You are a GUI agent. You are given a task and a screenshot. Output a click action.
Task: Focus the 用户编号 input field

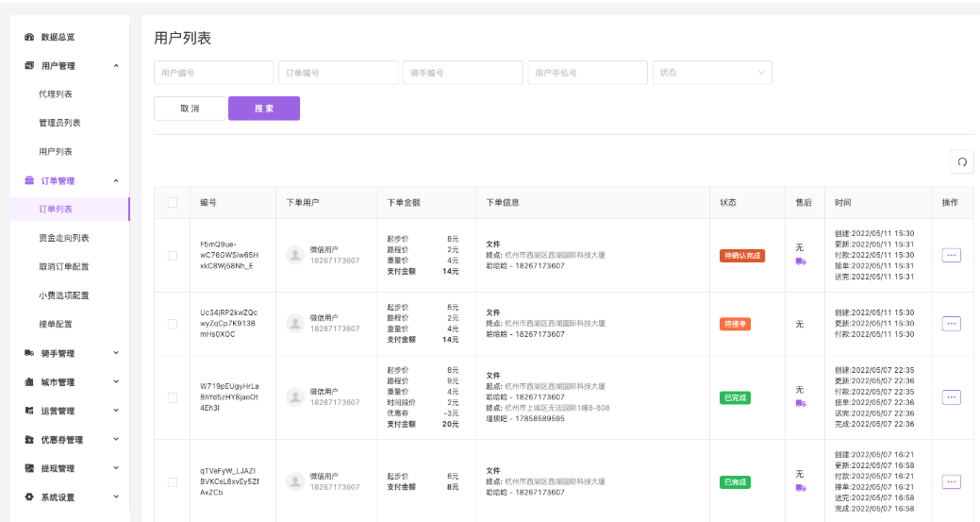[214, 73]
